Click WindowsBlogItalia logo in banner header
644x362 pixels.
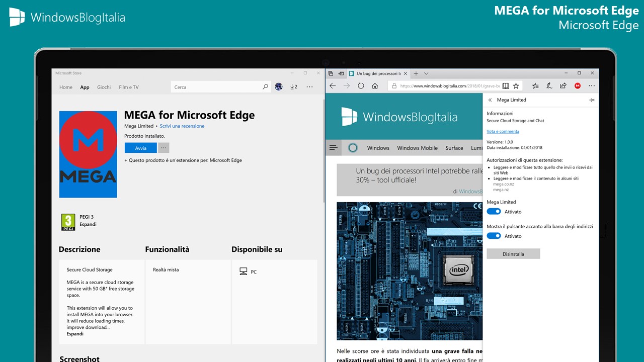pyautogui.click(x=67, y=18)
